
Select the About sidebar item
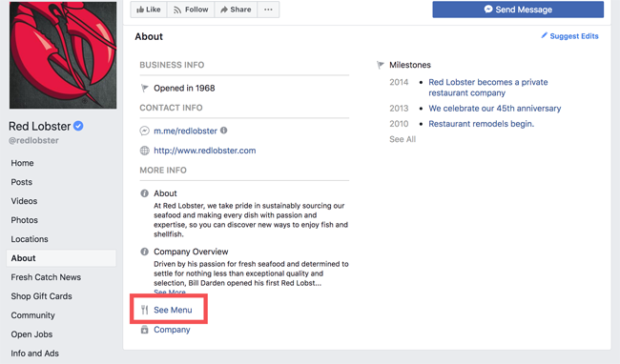tap(61, 258)
